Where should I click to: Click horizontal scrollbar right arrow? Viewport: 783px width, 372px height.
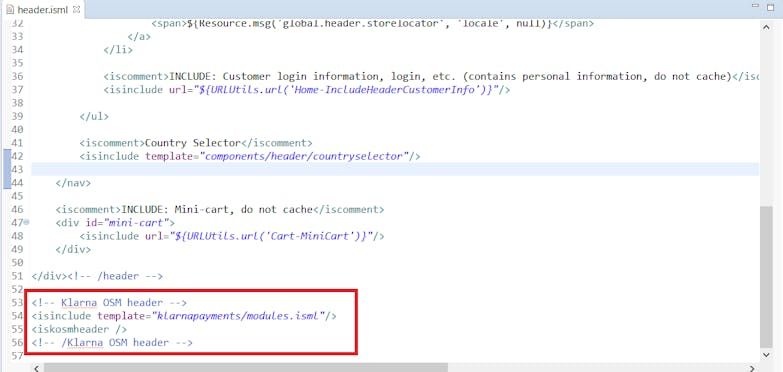(753, 368)
